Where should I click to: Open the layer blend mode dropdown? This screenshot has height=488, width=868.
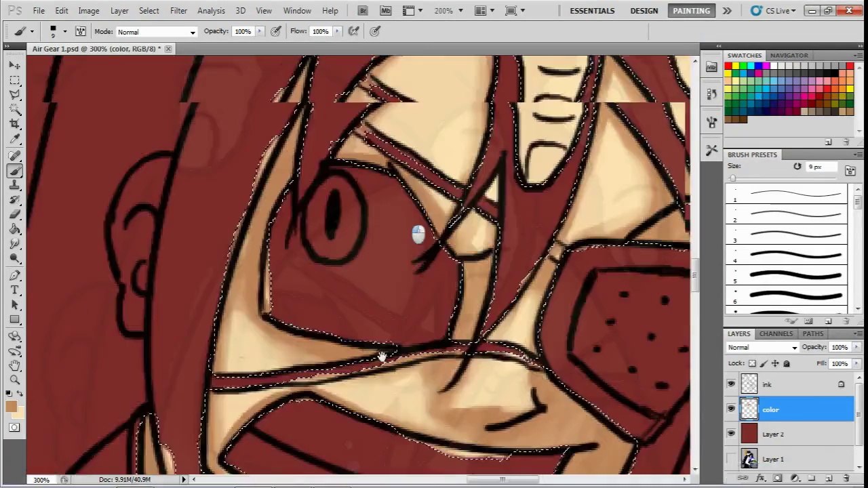tap(762, 348)
